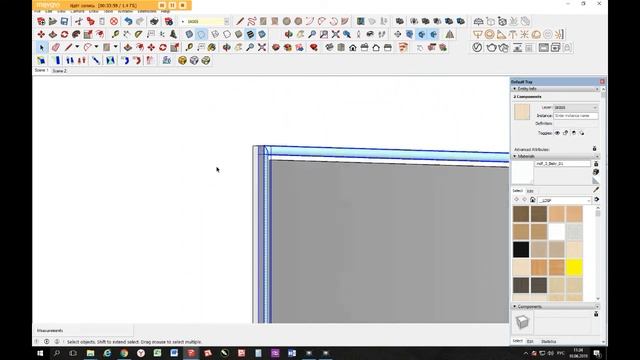This screenshot has width=640, height=360.
Task: Create a new model with New icon
Action: [x=41, y=21]
